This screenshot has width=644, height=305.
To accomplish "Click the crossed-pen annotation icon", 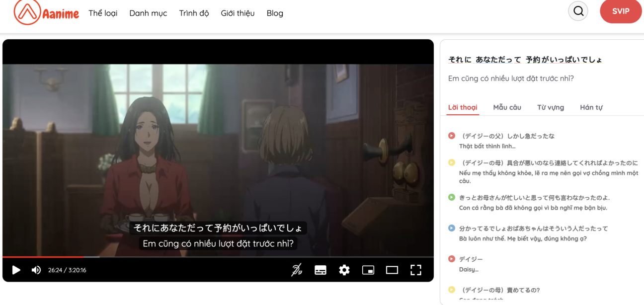I will coord(297,270).
